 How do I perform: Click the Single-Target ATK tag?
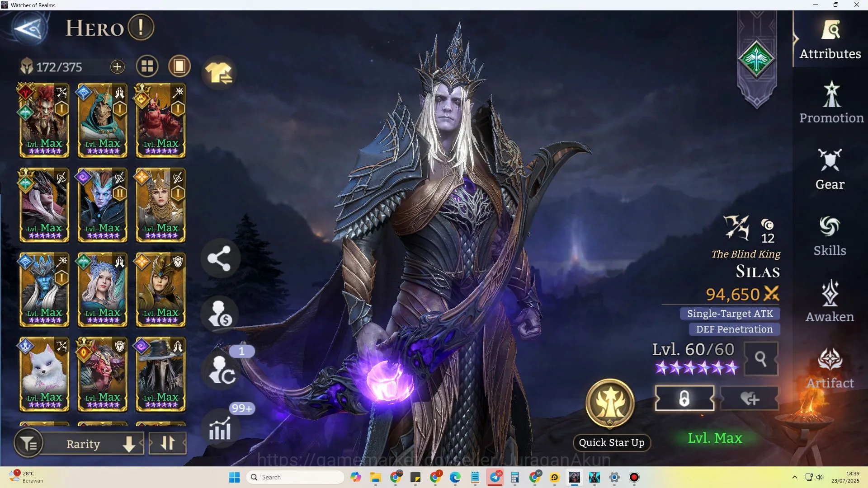[x=730, y=314]
